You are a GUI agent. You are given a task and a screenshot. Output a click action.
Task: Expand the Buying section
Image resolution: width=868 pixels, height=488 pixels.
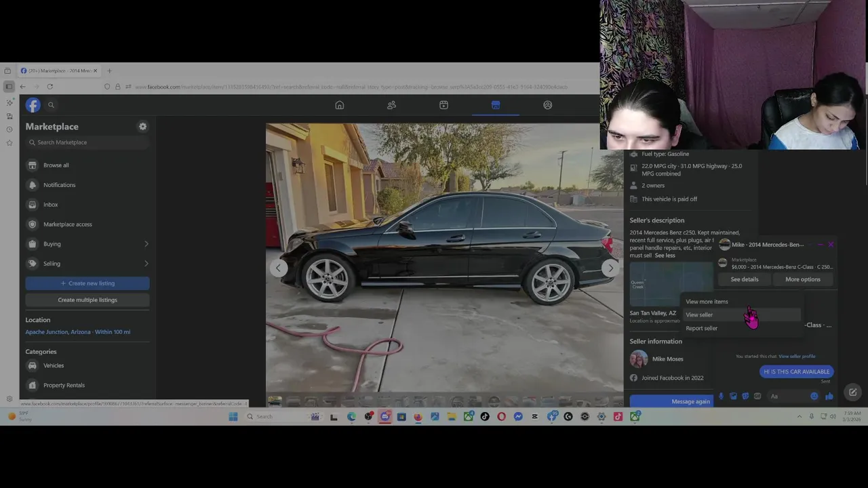click(x=87, y=244)
